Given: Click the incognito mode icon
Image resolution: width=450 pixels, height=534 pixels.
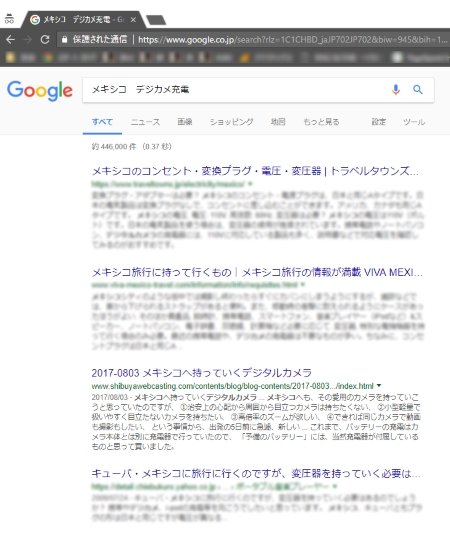Looking at the screenshot, I should click(9, 19).
